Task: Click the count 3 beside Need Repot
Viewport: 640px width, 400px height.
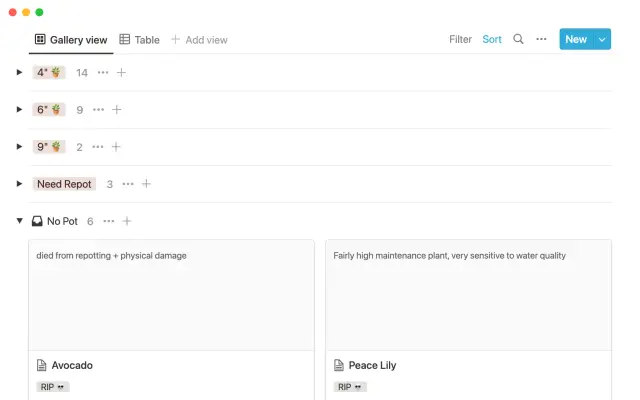Action: point(109,184)
